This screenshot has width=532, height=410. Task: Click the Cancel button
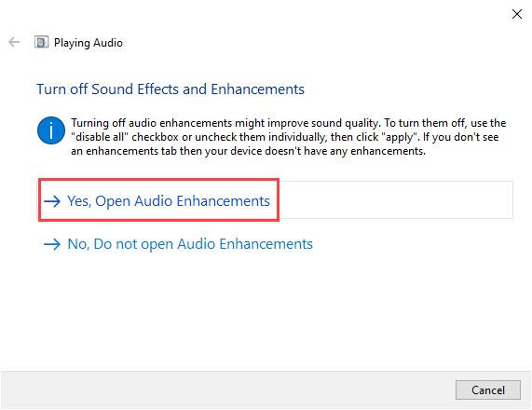click(488, 390)
